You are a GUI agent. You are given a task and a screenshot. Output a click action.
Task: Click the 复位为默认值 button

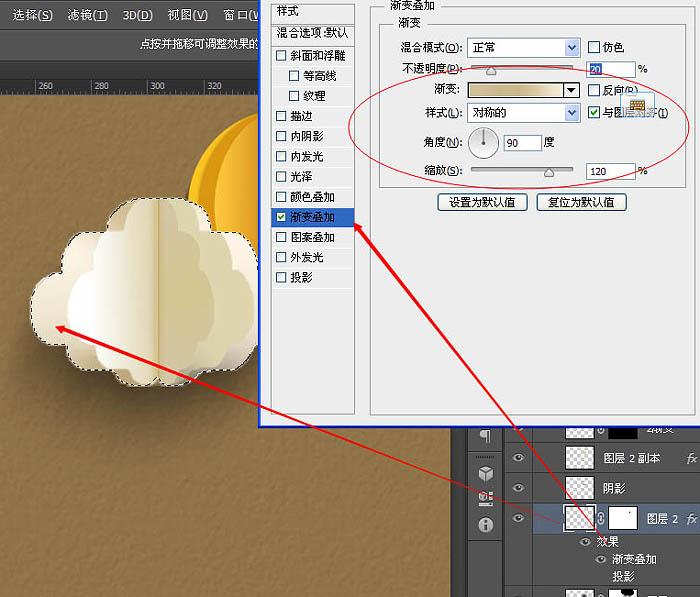[581, 202]
